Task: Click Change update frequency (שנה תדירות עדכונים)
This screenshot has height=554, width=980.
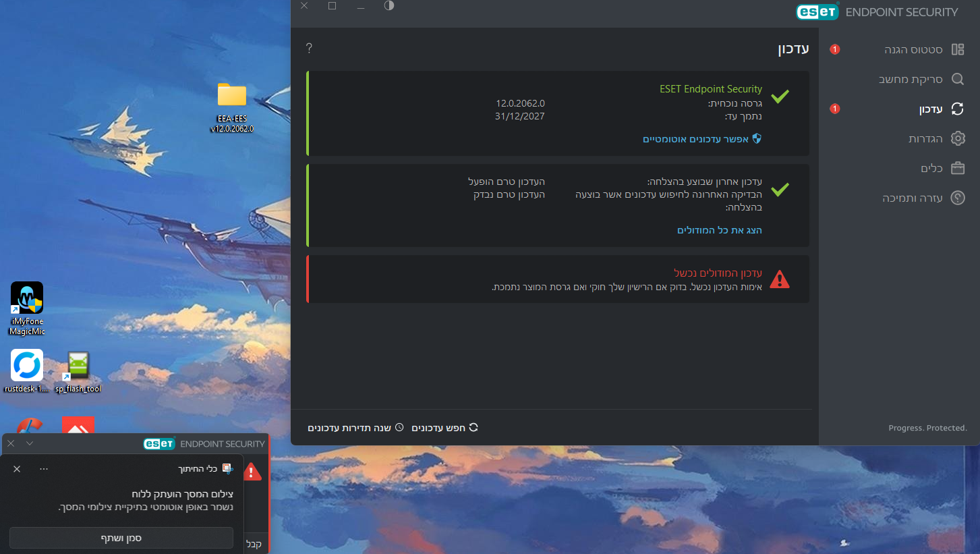Action: [349, 428]
